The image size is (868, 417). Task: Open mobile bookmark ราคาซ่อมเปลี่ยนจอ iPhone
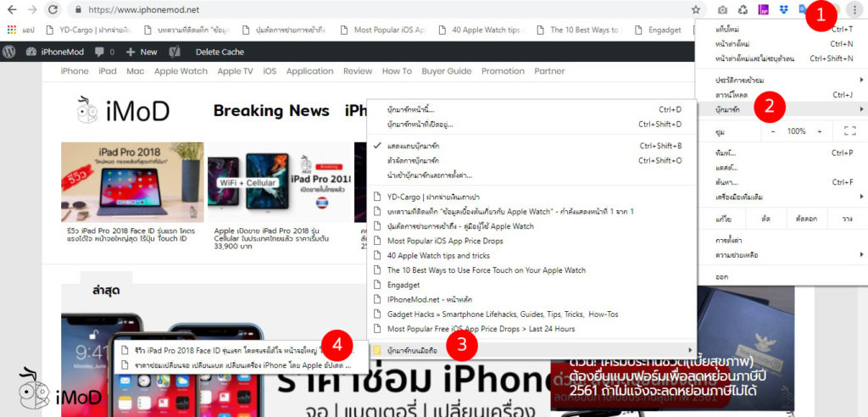[242, 365]
